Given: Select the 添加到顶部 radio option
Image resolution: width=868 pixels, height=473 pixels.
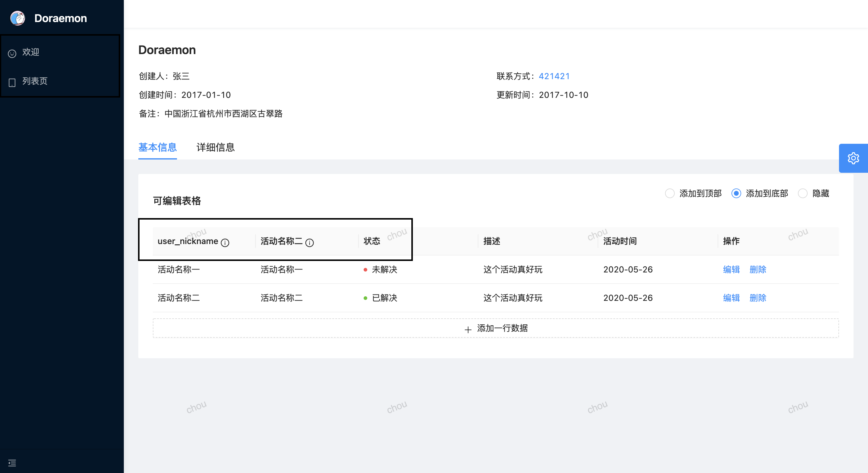Looking at the screenshot, I should [x=670, y=193].
